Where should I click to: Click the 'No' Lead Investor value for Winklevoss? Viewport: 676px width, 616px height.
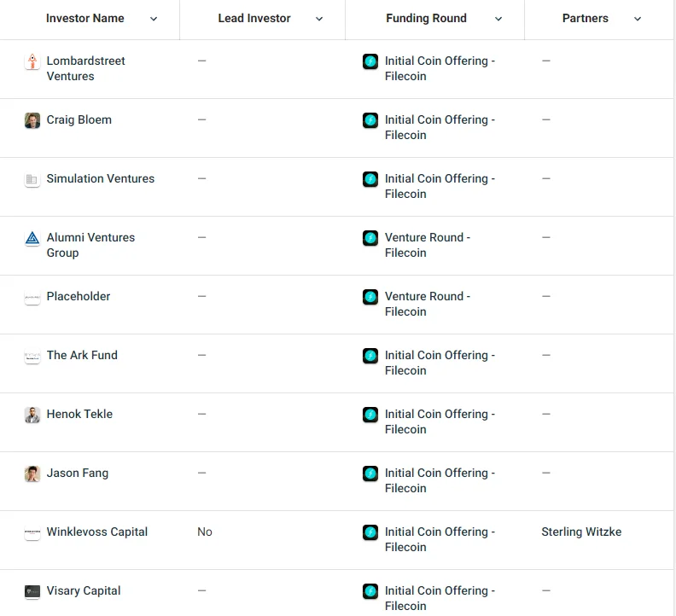click(x=205, y=532)
